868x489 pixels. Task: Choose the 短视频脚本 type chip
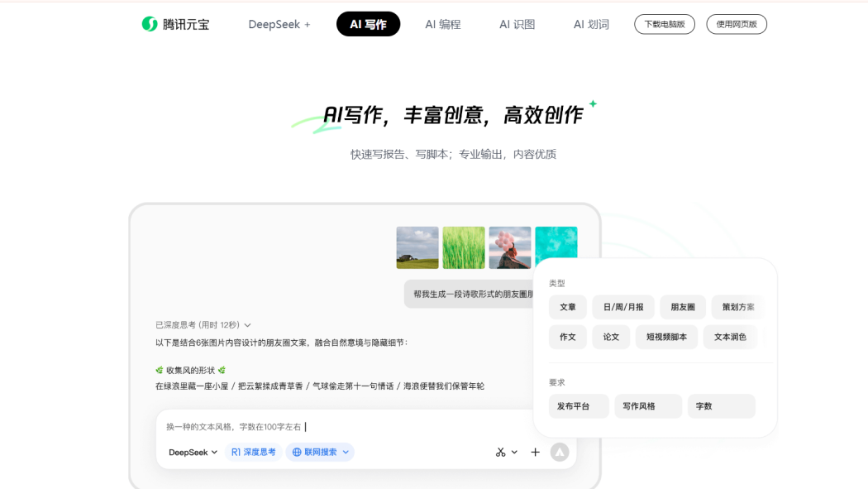[666, 337]
